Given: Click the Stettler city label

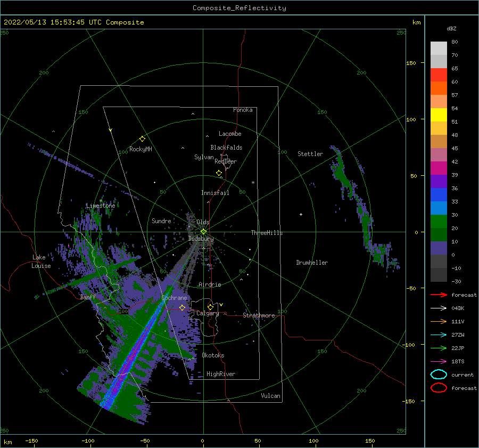Looking at the screenshot, I should pyautogui.click(x=310, y=154).
